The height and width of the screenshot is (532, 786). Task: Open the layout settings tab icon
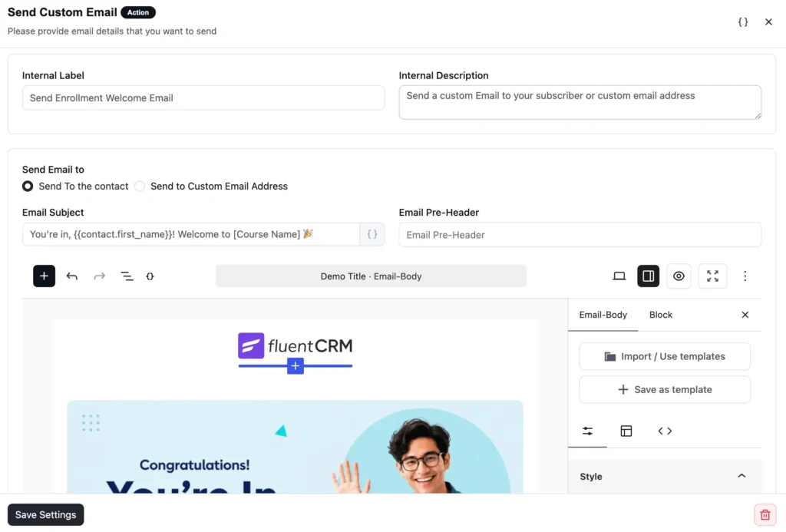click(626, 431)
